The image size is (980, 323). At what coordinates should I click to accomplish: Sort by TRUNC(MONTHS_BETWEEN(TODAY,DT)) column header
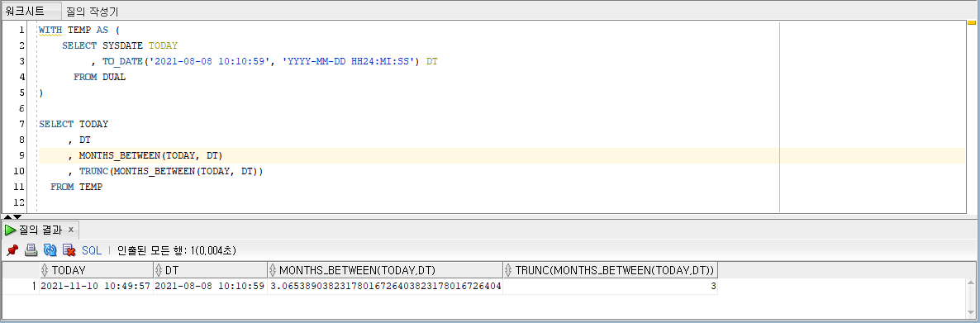click(610, 270)
